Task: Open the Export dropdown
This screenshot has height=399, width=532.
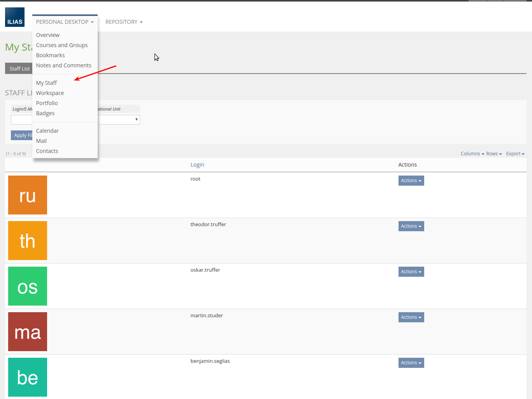Action: [x=515, y=154]
